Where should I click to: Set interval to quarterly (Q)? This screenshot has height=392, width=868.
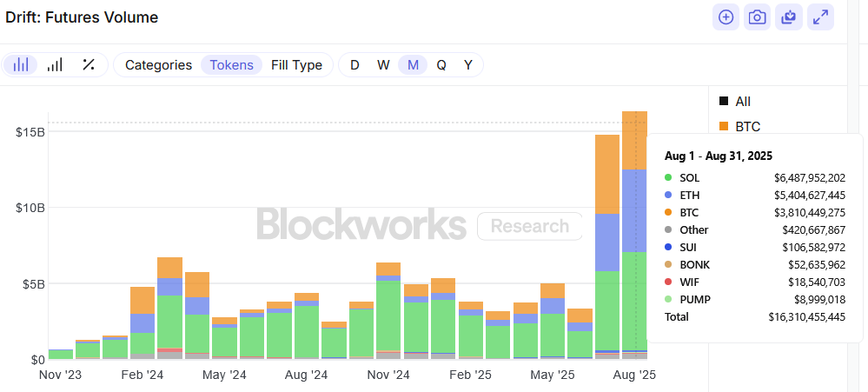441,65
